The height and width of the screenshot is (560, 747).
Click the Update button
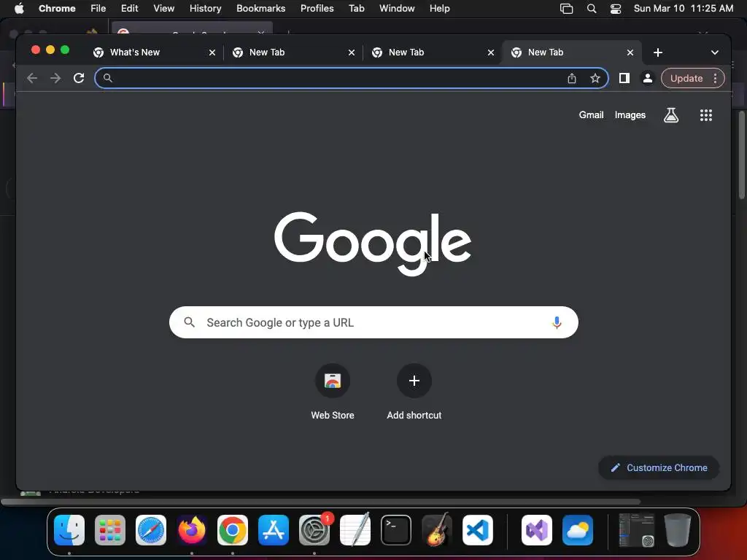click(x=686, y=78)
